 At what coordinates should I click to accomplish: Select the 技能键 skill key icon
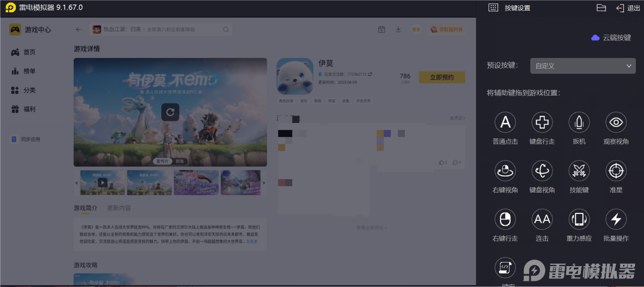point(579,171)
